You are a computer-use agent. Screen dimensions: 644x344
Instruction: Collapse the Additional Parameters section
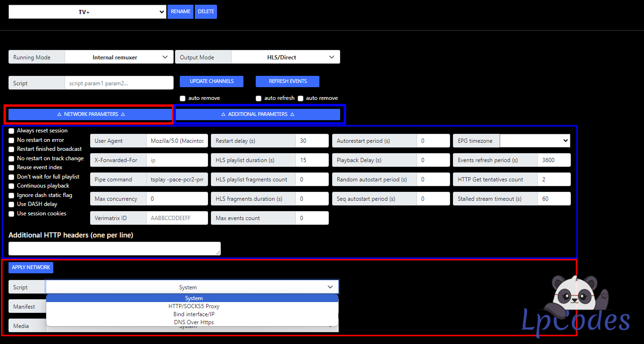click(258, 115)
